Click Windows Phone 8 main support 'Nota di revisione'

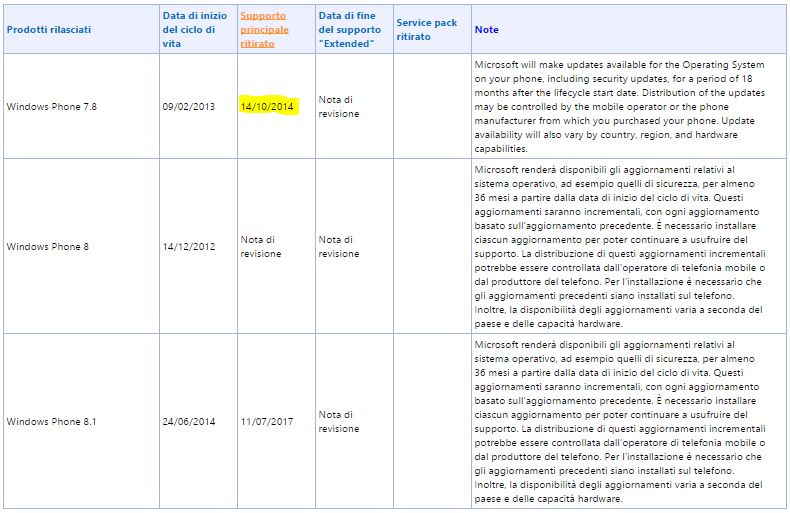260,247
